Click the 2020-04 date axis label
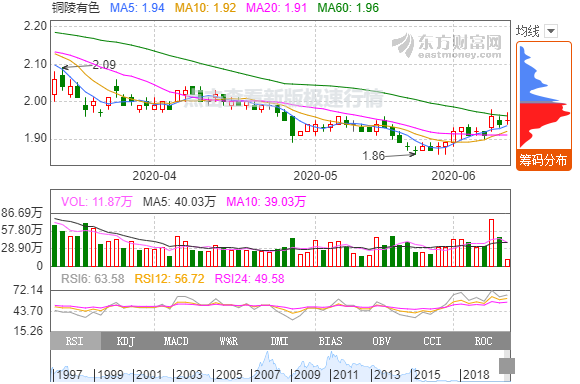This screenshot has height=384, width=580. [154, 175]
